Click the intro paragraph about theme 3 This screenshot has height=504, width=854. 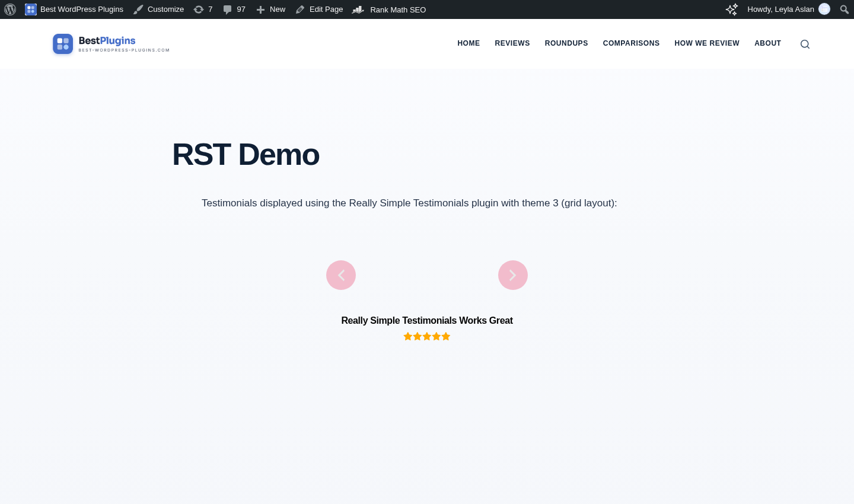409,203
